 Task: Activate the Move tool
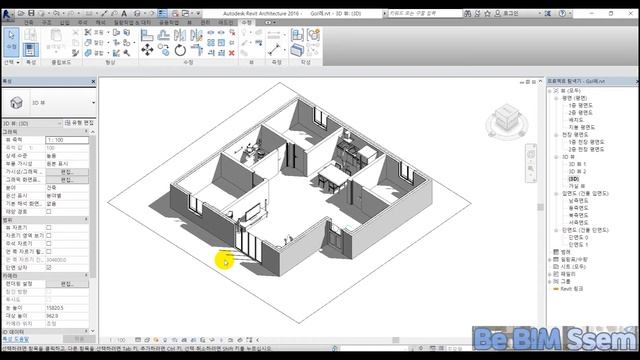(x=147, y=50)
